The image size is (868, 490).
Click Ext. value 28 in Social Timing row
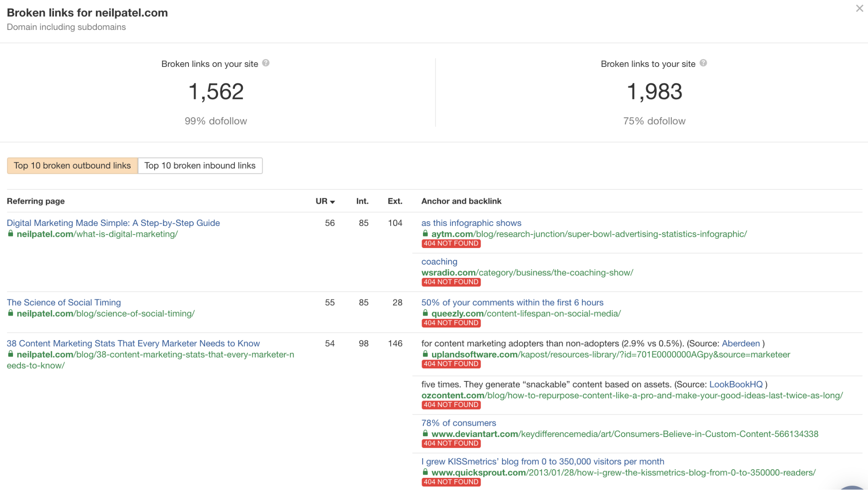tap(397, 302)
